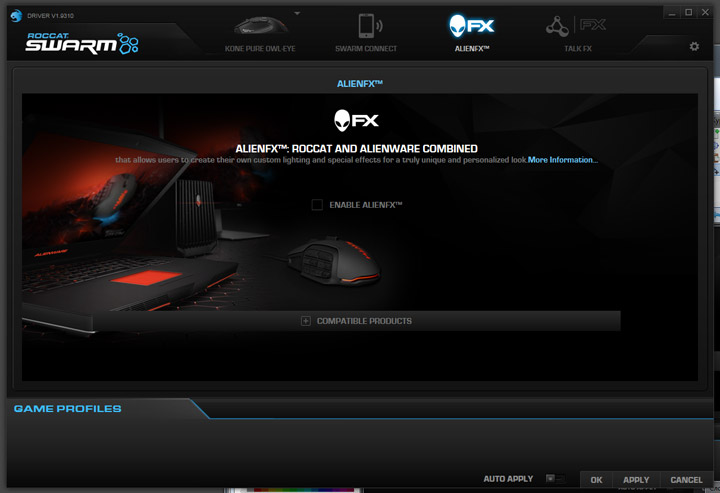Maximize the Swarm window
720x493 pixels.
point(688,13)
